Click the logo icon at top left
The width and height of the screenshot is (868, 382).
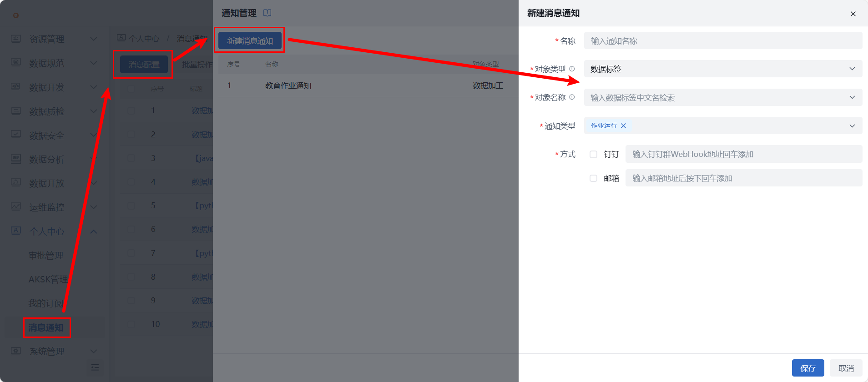(16, 15)
